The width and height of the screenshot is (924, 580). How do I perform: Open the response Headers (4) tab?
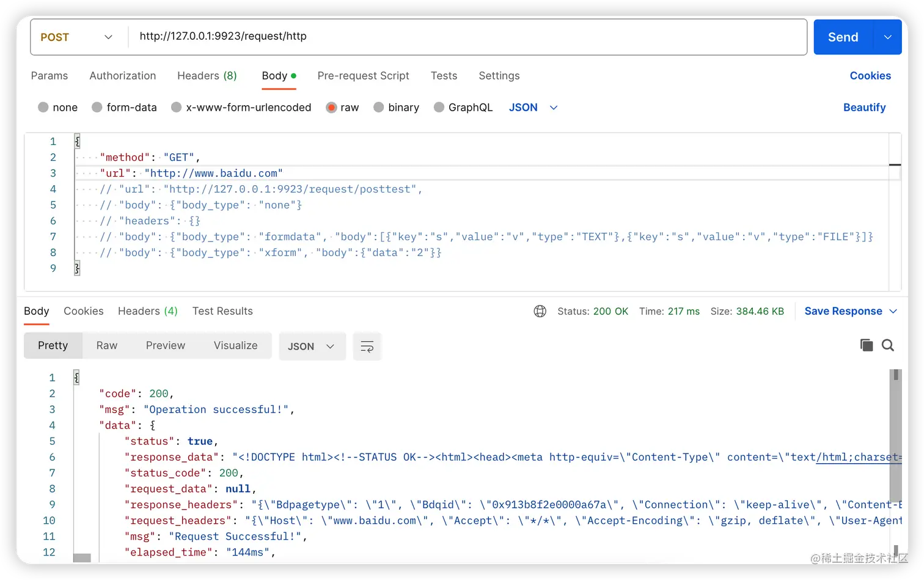(148, 311)
